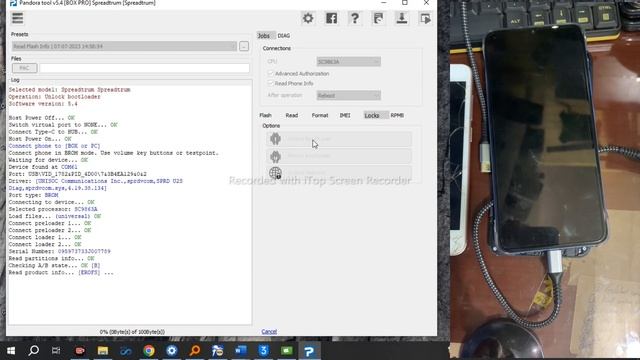Select the Flash tab
Viewport: 640px width, 360px height.
pos(265,116)
